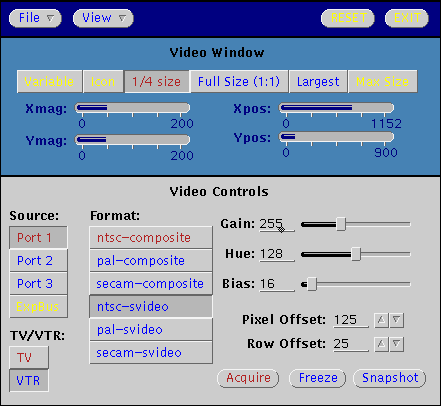
Task: Take a Snapshot
Action: coord(390,378)
